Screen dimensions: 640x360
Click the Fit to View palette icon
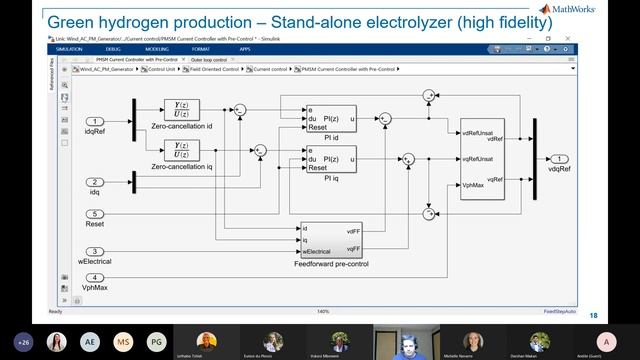(64, 97)
